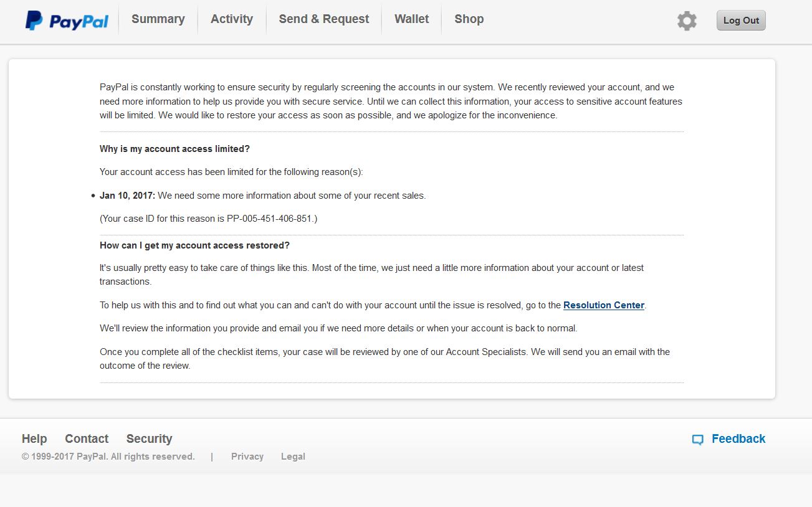Viewport: 812px width, 507px height.
Task: Click the 'Why is my account access limited?' heading
Action: (174, 149)
